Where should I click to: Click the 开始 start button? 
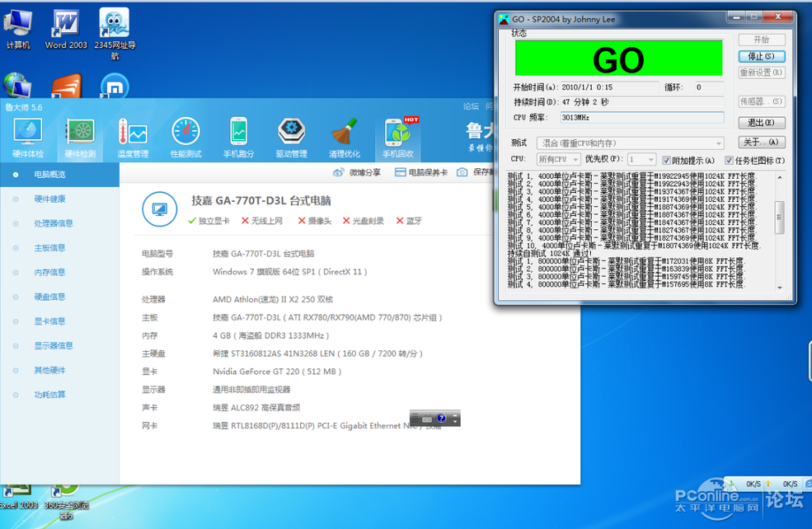coord(762,40)
